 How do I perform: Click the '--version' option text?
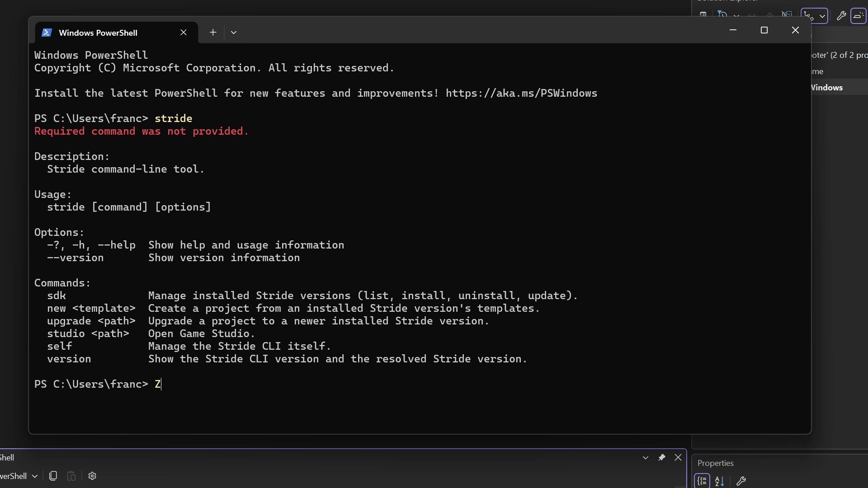point(75,258)
